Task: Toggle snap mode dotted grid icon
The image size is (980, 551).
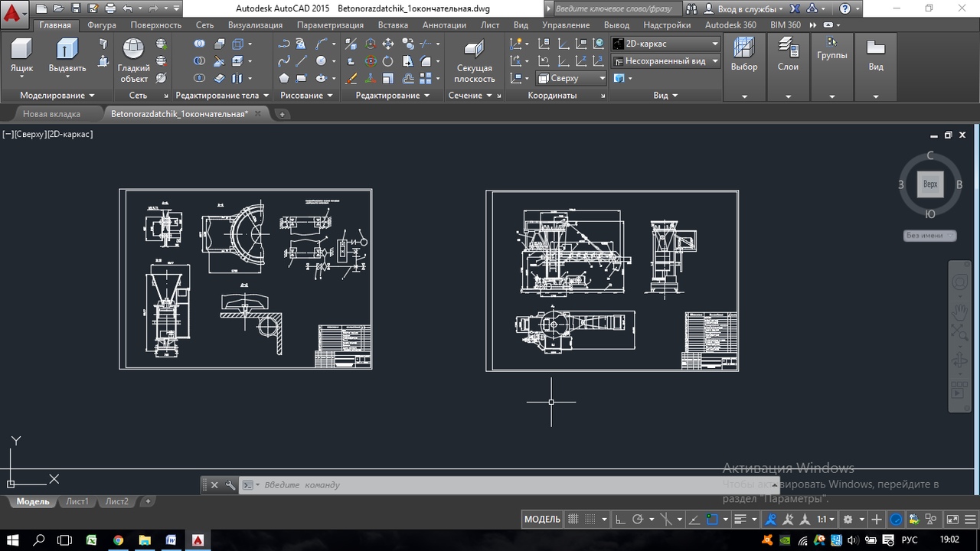Action: pyautogui.click(x=591, y=519)
